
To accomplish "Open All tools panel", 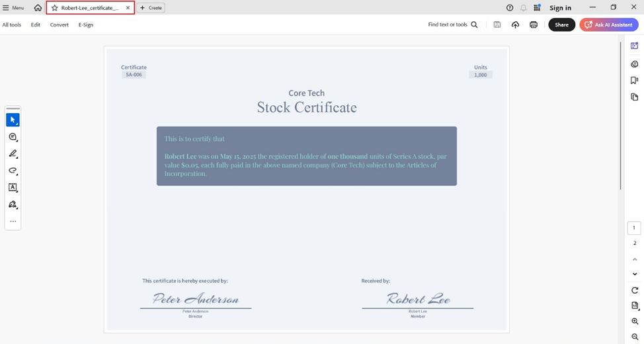I will pos(11,24).
